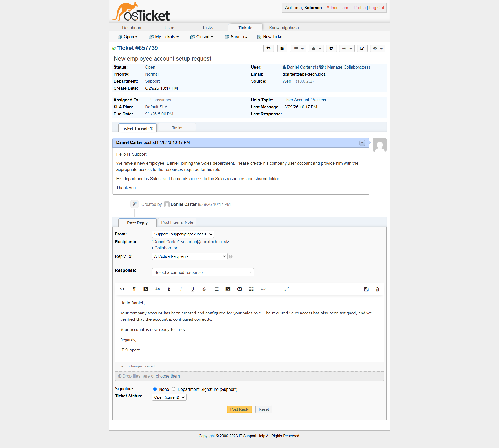Apply underline formatting in the reply editor

pyautogui.click(x=193, y=289)
